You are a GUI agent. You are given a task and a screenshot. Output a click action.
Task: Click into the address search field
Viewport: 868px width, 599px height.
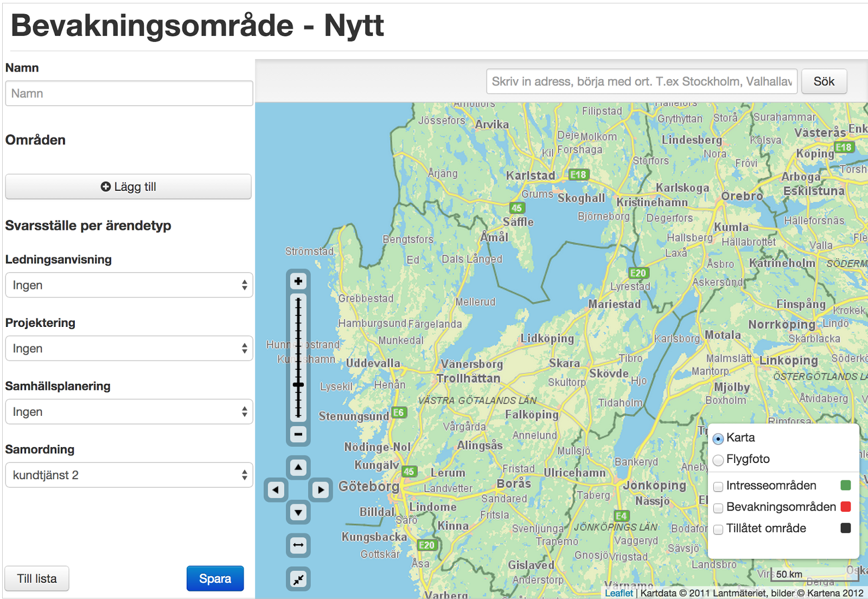pyautogui.click(x=642, y=81)
